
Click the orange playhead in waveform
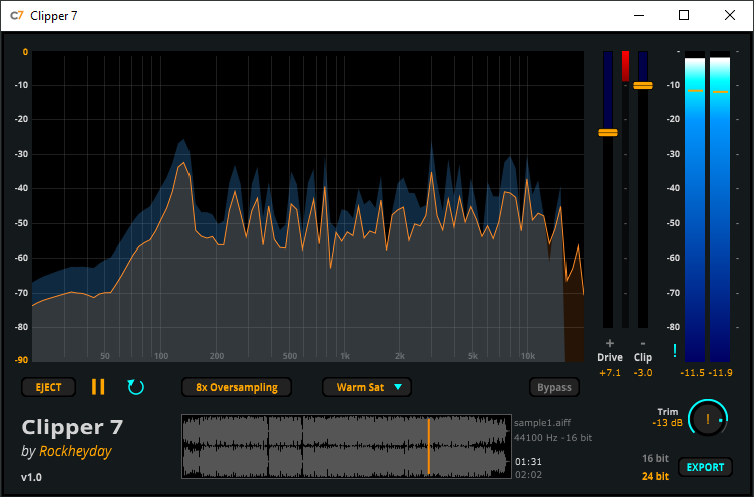point(428,447)
